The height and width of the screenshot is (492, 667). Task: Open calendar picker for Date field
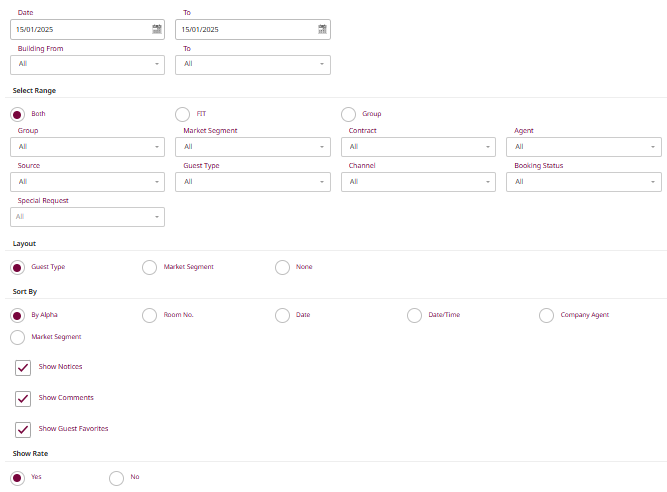tap(156, 30)
